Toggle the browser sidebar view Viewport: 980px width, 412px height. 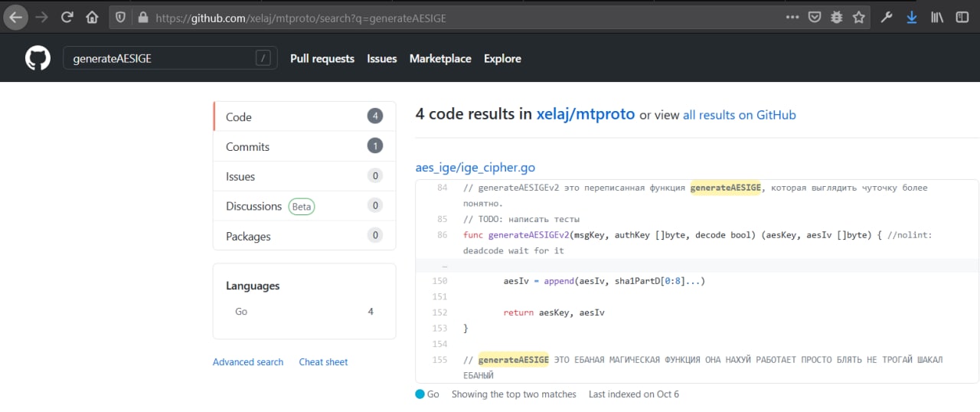[962, 17]
